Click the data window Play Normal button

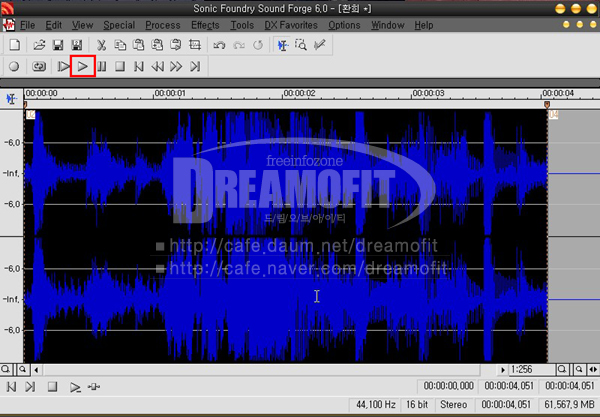75,387
